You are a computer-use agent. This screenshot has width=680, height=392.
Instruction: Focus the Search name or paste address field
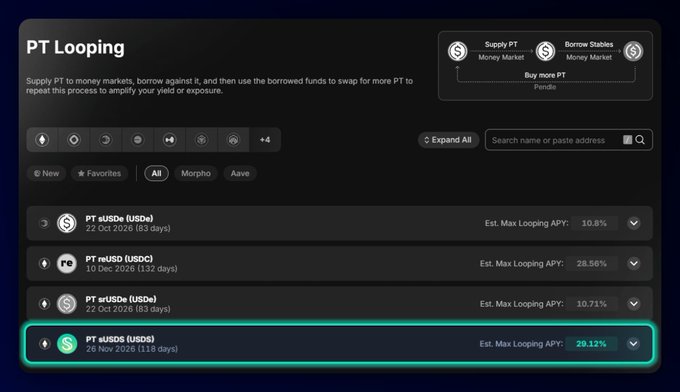coord(569,140)
